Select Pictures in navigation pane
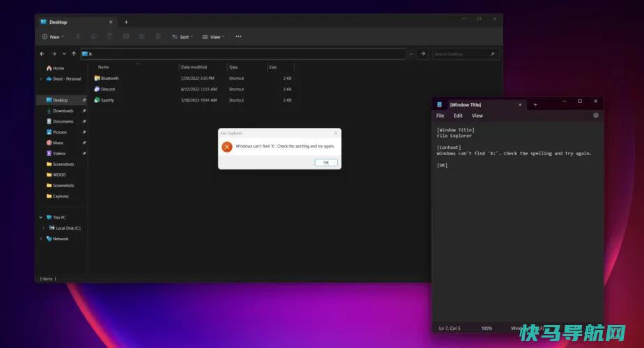This screenshot has height=348, width=644. point(57,132)
